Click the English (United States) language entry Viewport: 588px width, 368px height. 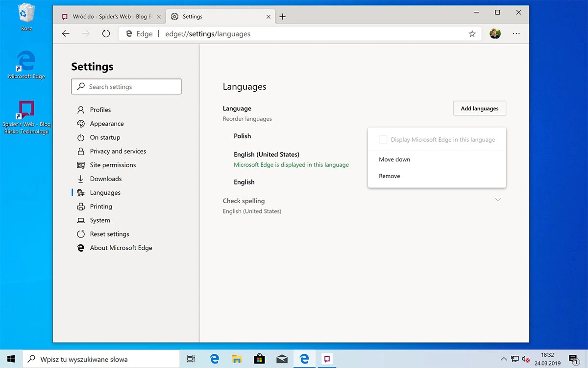(x=267, y=154)
